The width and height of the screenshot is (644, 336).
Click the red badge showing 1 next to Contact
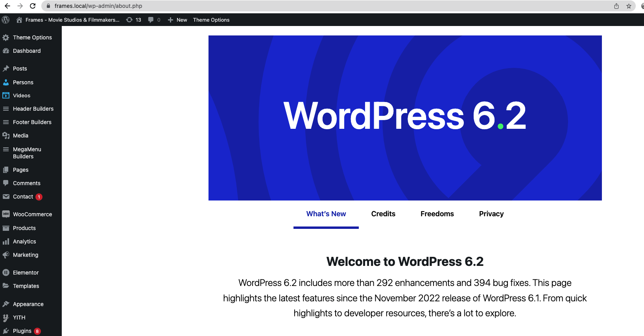point(39,197)
